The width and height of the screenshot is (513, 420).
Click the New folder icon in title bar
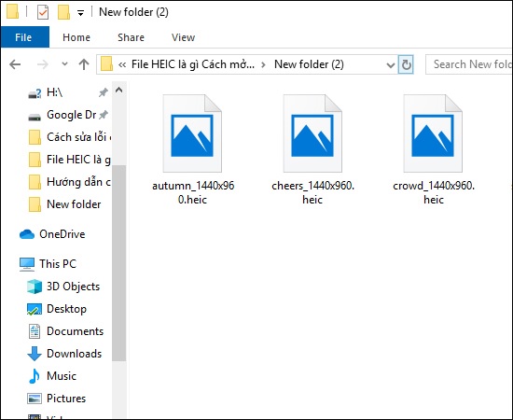(63, 12)
